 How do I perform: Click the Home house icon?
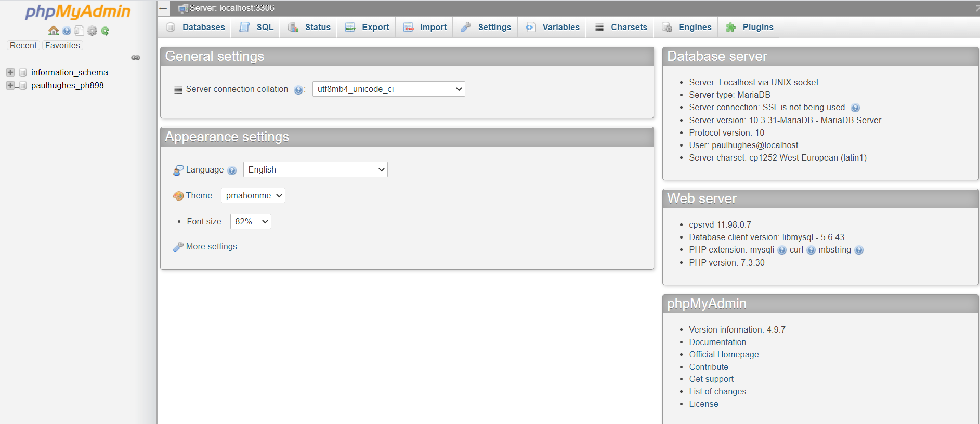(53, 31)
